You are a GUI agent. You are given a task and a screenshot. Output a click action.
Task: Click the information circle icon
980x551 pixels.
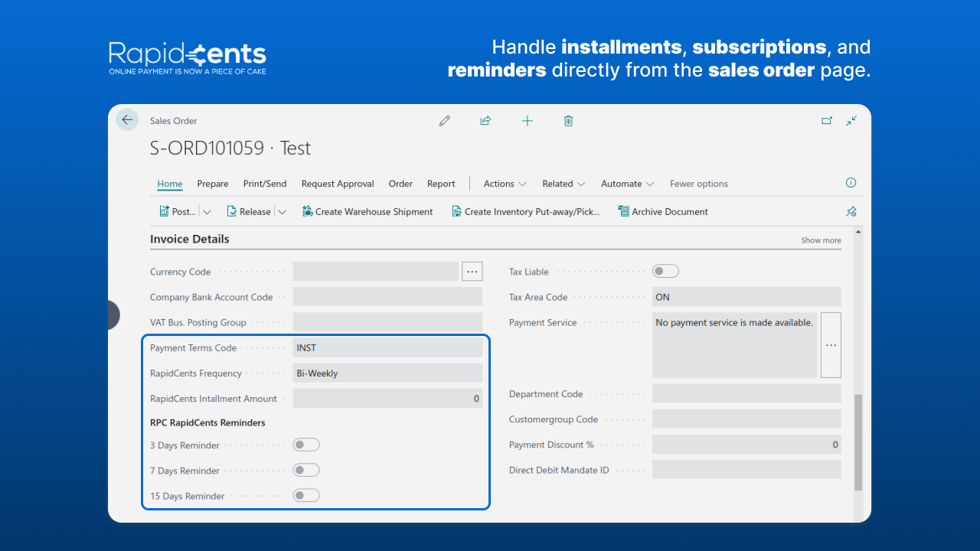(851, 183)
